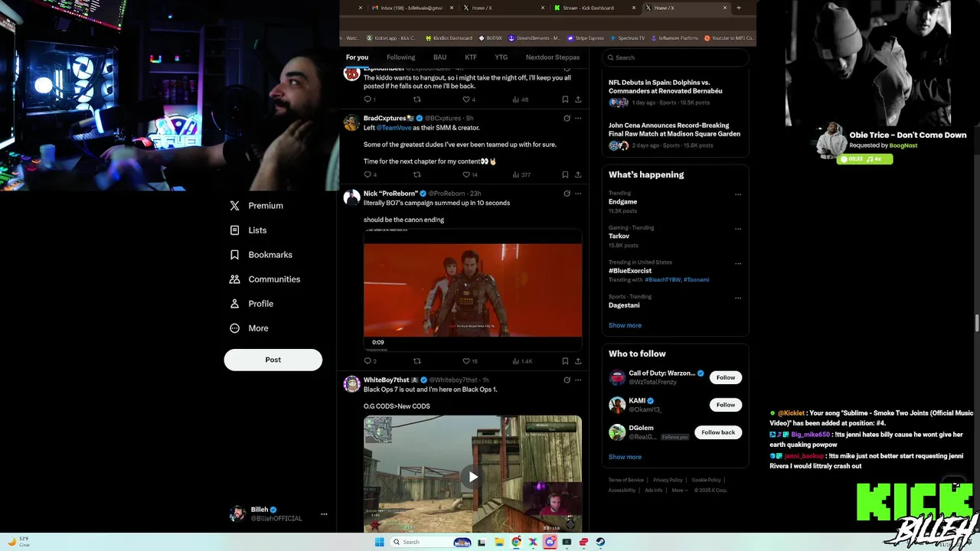980x551 pixels.
Task: Show more trends under What's happening
Action: tap(625, 325)
